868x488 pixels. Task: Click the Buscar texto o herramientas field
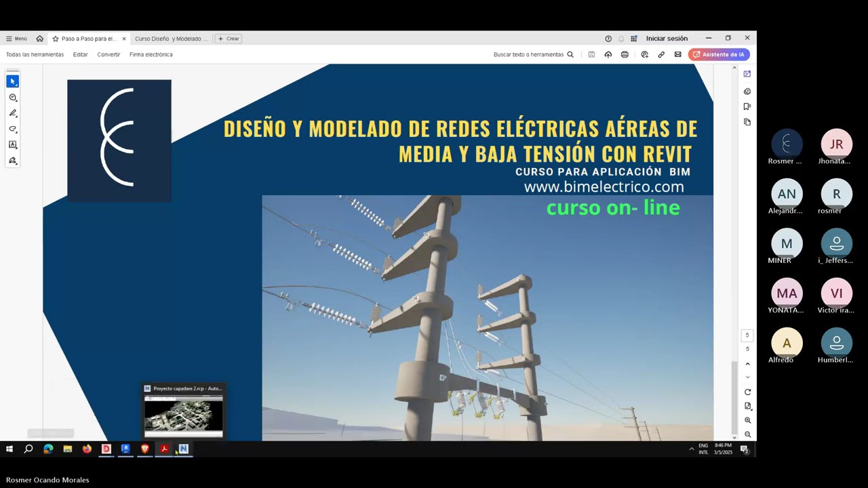pyautogui.click(x=533, y=54)
